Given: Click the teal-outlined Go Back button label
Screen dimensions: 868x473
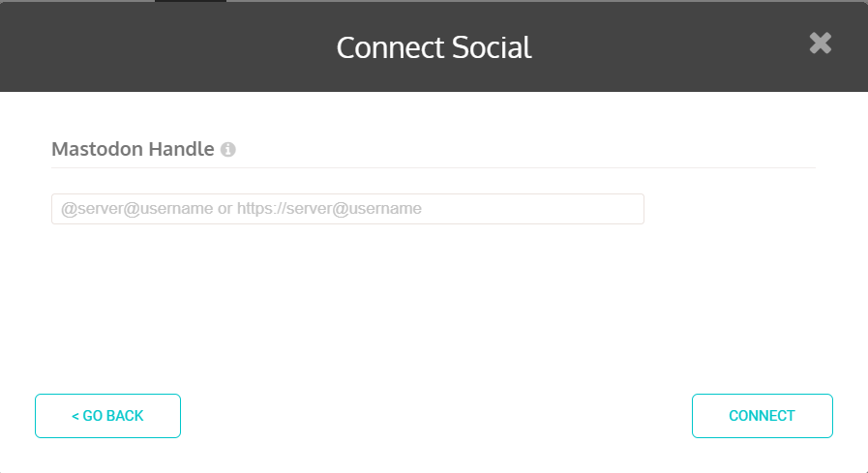Looking at the screenshot, I should pos(108,416).
